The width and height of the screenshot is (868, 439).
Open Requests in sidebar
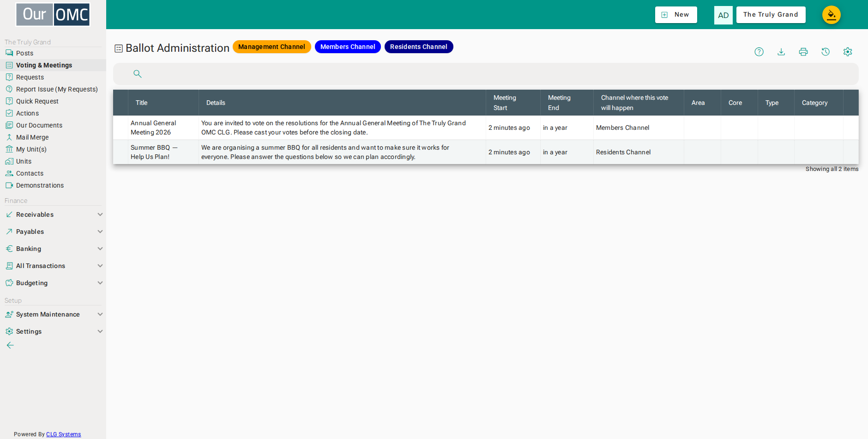point(30,77)
